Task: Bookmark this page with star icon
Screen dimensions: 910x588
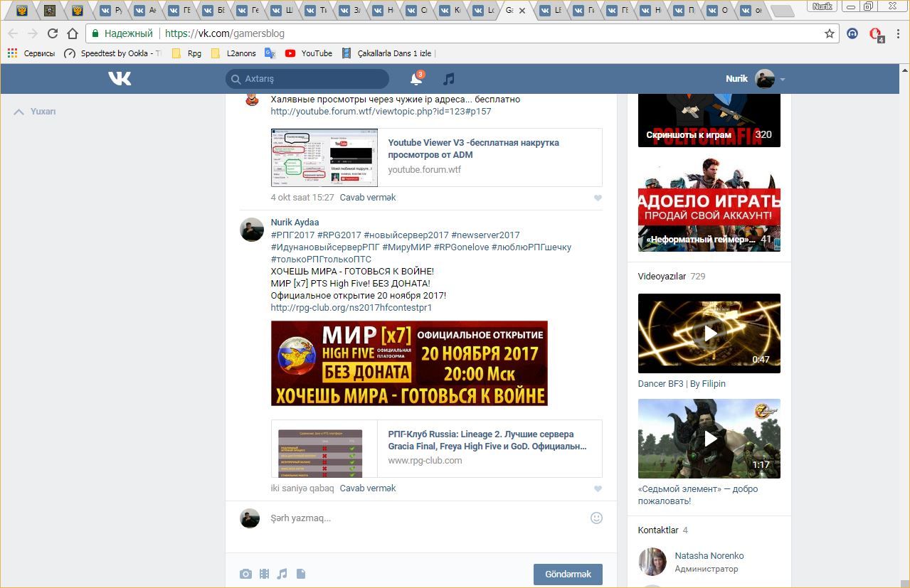Action: click(829, 33)
